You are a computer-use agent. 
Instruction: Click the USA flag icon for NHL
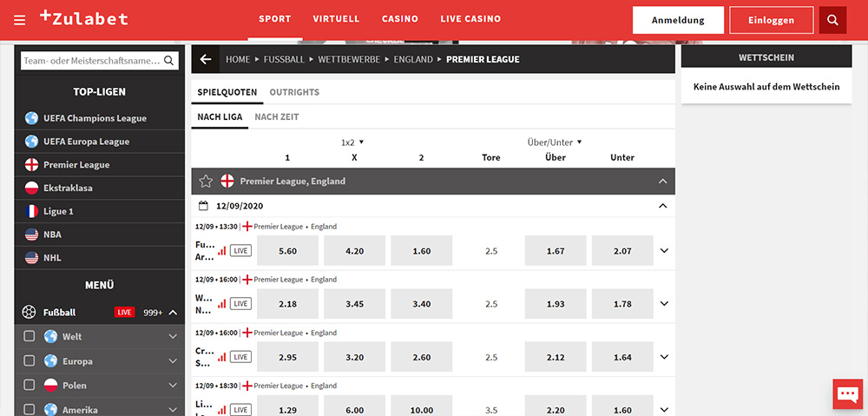click(x=31, y=258)
